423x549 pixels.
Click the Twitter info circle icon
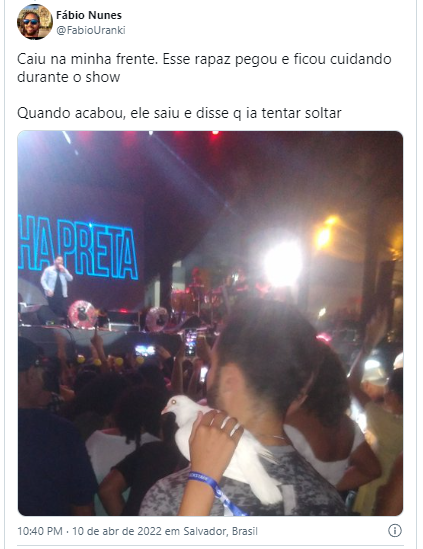pos(395,530)
